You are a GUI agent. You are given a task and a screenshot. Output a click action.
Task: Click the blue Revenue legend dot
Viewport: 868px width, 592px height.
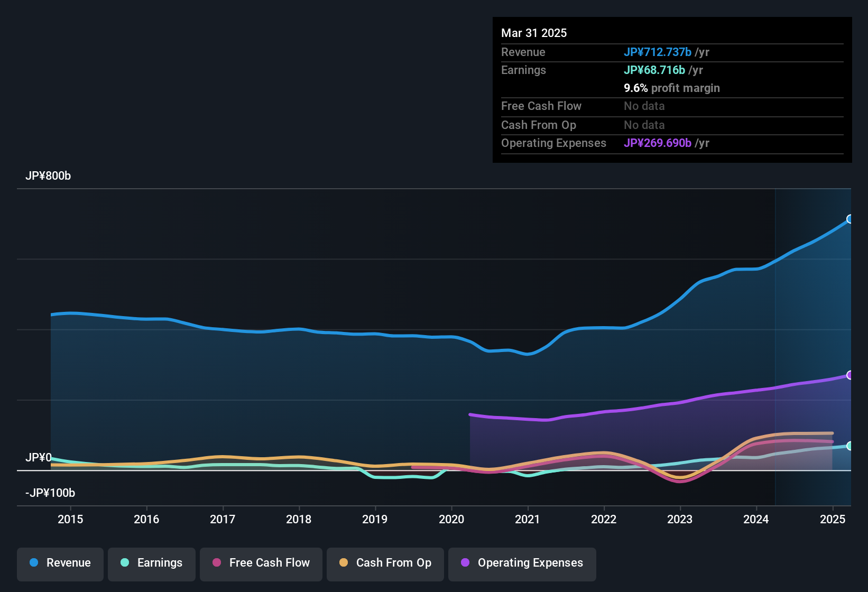click(33, 563)
